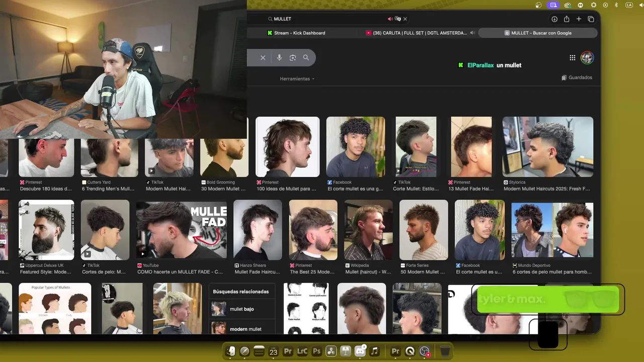This screenshot has width=644, height=362.
Task: Open QuickTime Player in the Dock
Action: pos(410,351)
